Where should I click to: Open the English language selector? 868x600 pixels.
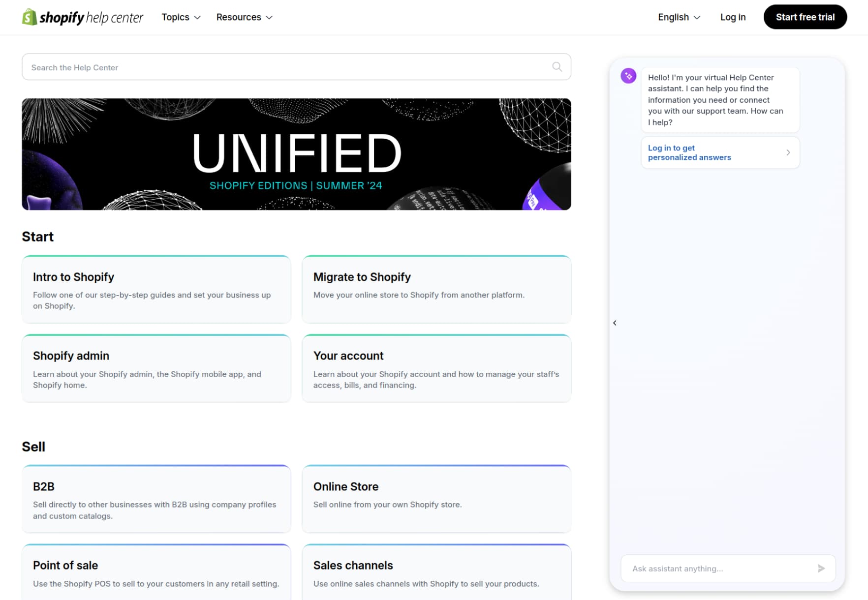point(679,17)
